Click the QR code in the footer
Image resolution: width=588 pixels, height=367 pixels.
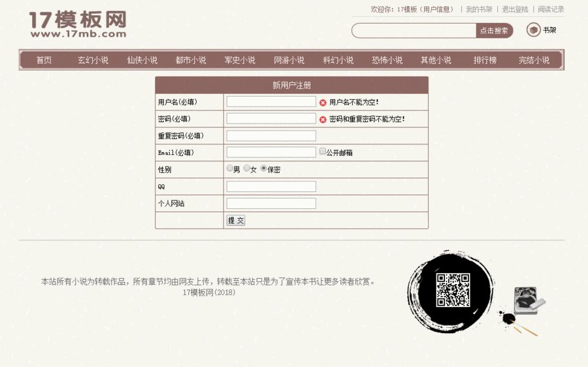(x=453, y=290)
